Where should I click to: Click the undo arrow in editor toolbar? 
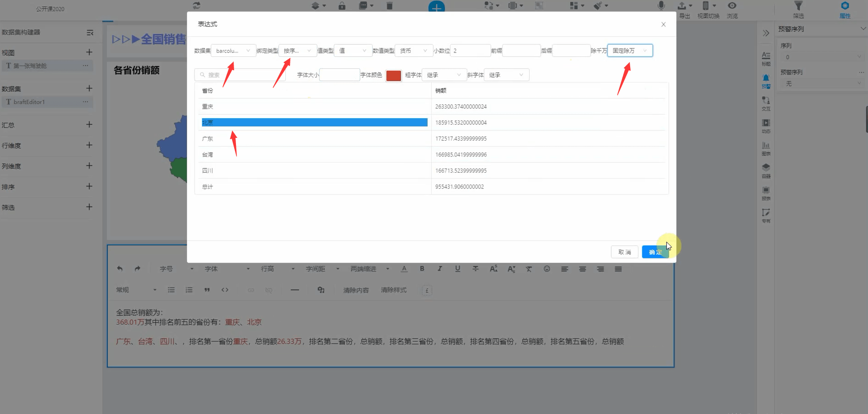[120, 269]
